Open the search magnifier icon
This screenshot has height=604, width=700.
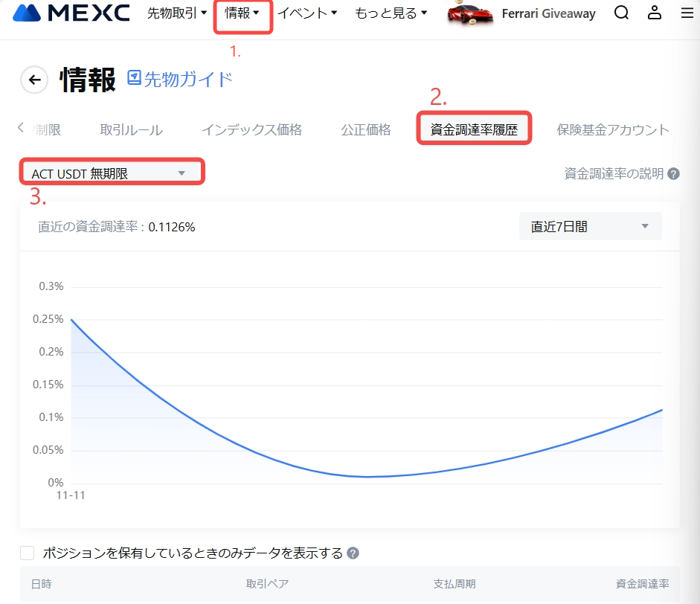click(x=621, y=13)
